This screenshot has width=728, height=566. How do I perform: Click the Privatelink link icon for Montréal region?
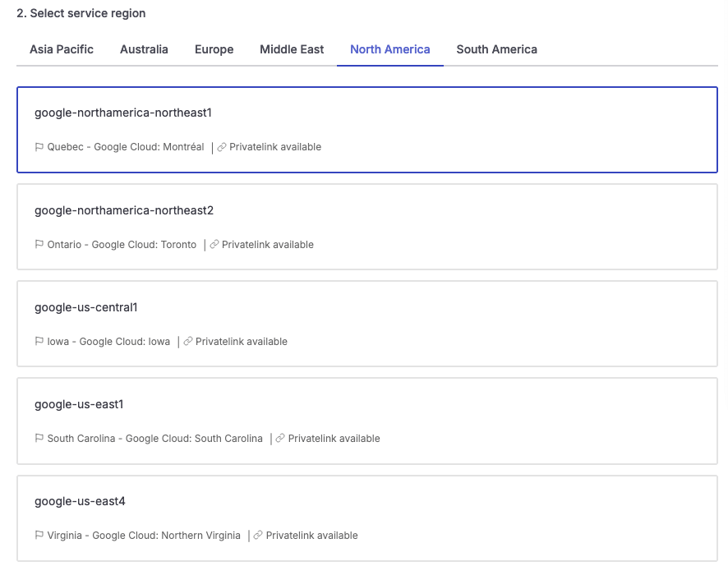coord(220,146)
